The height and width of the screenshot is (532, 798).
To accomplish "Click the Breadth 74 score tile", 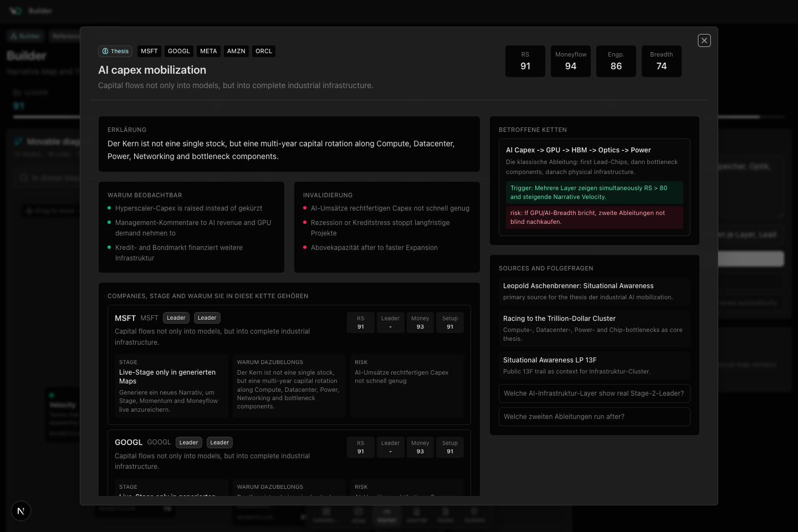I will tap(662, 61).
